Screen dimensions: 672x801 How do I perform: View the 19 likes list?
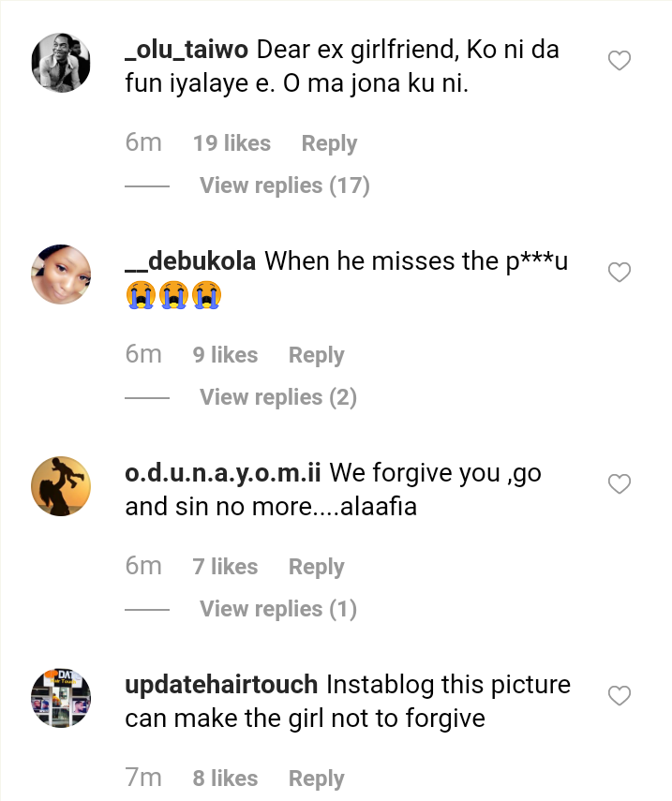click(231, 143)
